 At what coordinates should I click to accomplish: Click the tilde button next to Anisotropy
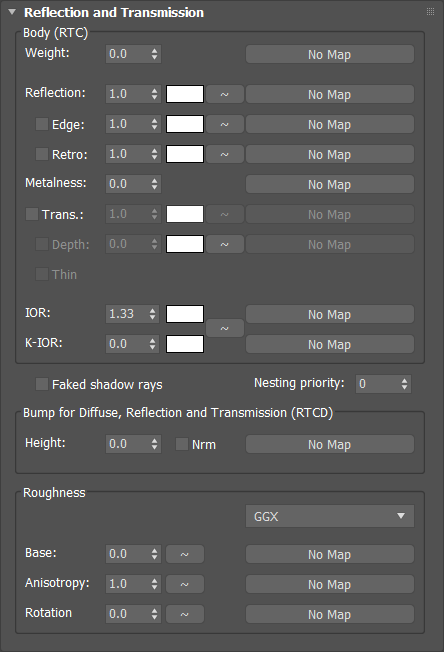pos(185,584)
